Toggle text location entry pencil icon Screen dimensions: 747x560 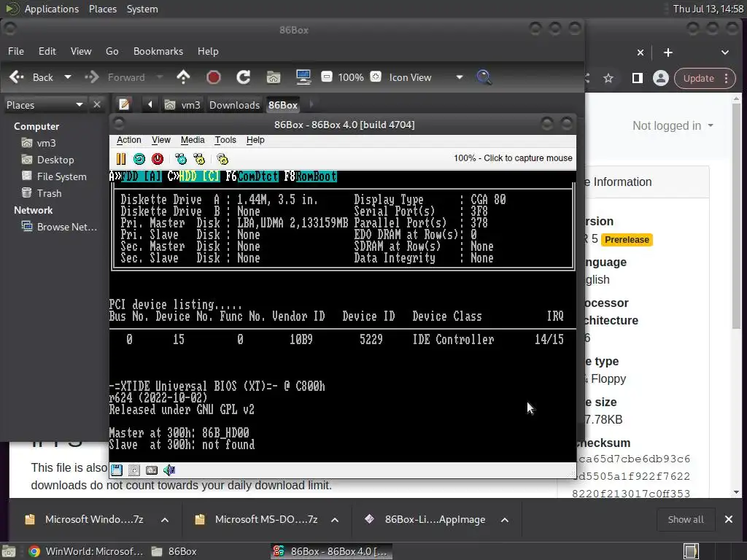[124, 104]
